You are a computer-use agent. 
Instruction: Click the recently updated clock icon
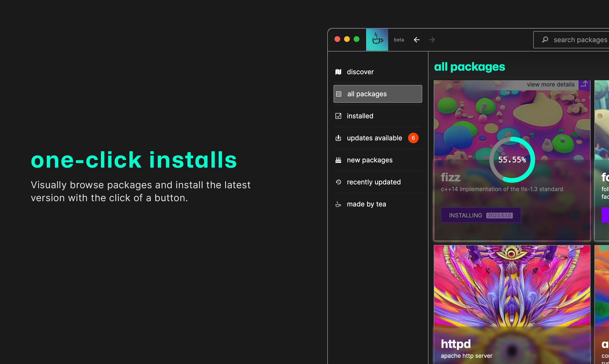tap(338, 182)
